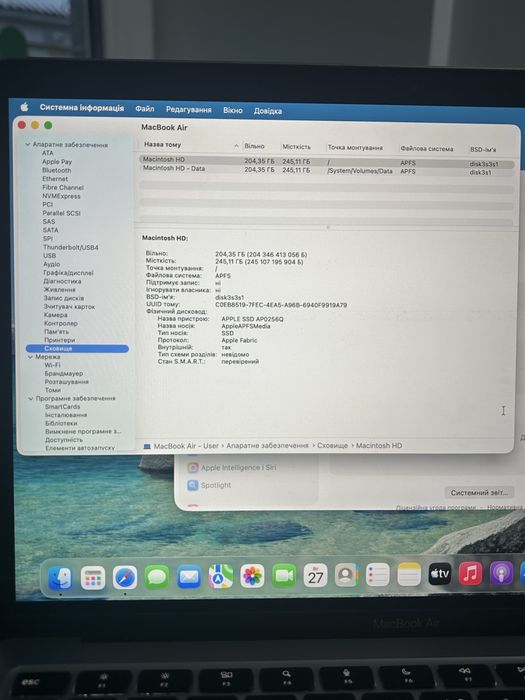
Task: Open Reminders app in Dock
Action: pos(378,574)
